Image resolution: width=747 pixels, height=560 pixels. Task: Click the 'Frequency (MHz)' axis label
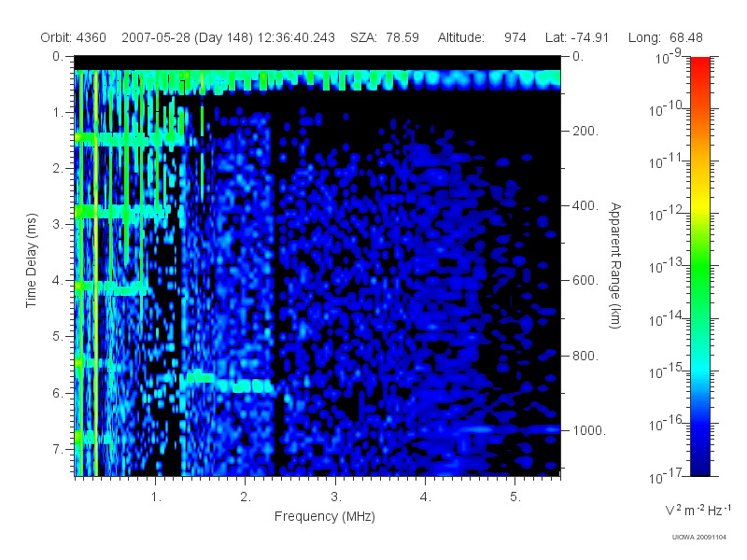(x=324, y=517)
